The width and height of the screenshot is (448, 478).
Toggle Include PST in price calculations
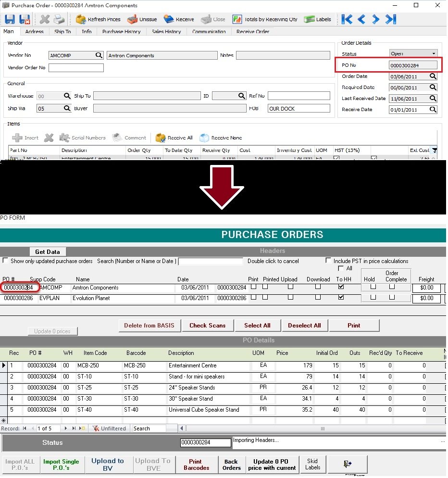pyautogui.click(x=328, y=261)
